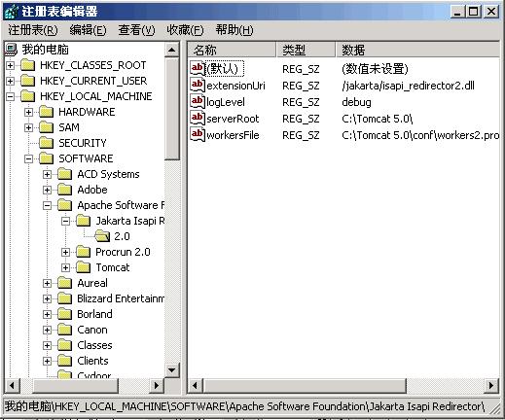The height and width of the screenshot is (420, 505).
Task: Click the open 2.0 folder icon
Action: coord(102,236)
